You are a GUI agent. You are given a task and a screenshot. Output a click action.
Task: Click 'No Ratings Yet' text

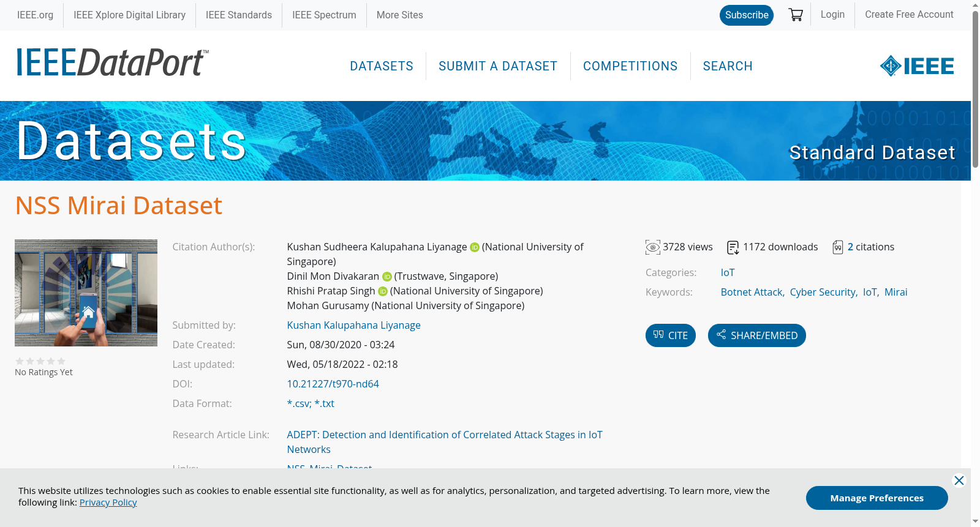pos(43,372)
